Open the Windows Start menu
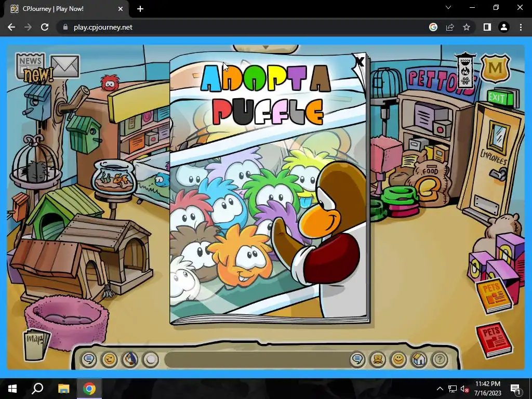This screenshot has height=399, width=532. pyautogui.click(x=12, y=389)
